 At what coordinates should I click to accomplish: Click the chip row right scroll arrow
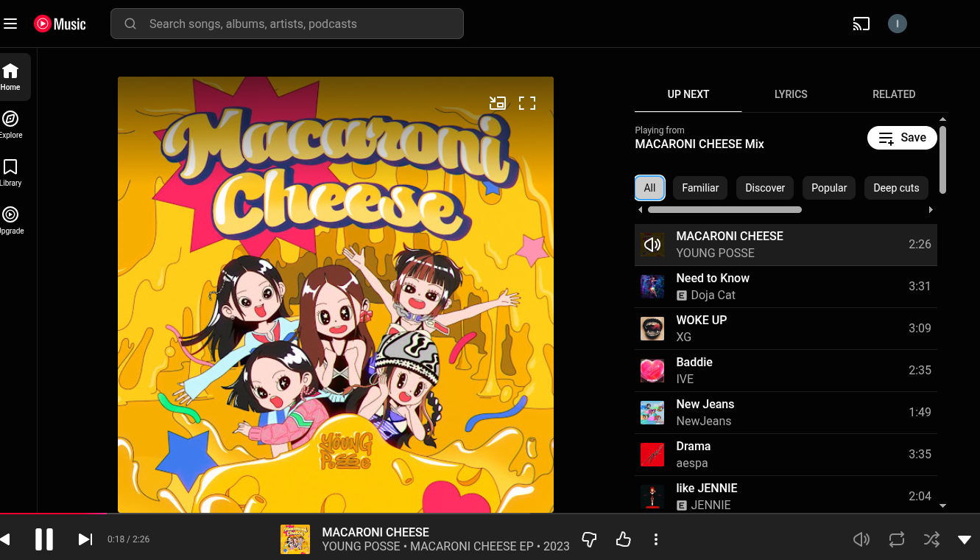coord(931,210)
